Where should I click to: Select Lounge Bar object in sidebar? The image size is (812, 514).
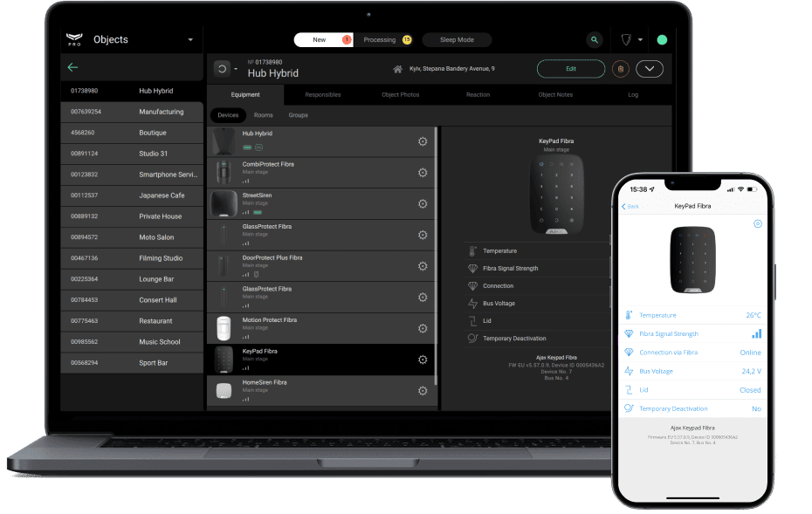pos(132,279)
